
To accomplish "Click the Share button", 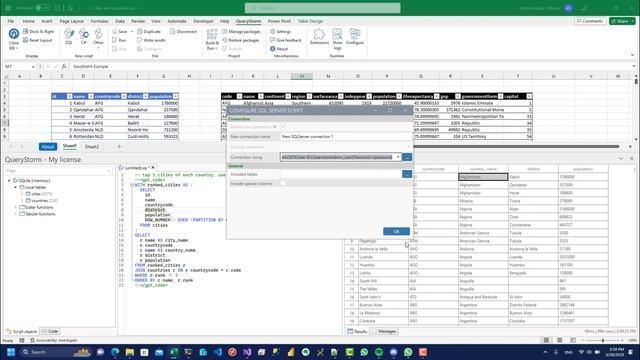I will 622,21.
